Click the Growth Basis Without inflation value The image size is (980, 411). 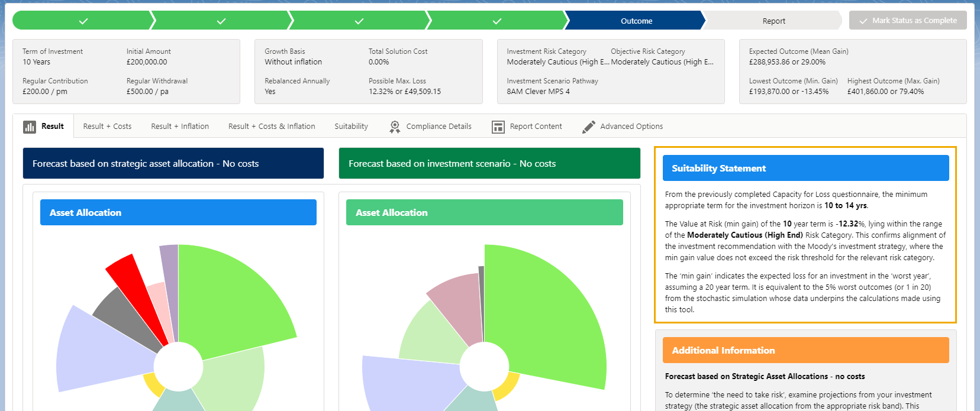(x=294, y=62)
